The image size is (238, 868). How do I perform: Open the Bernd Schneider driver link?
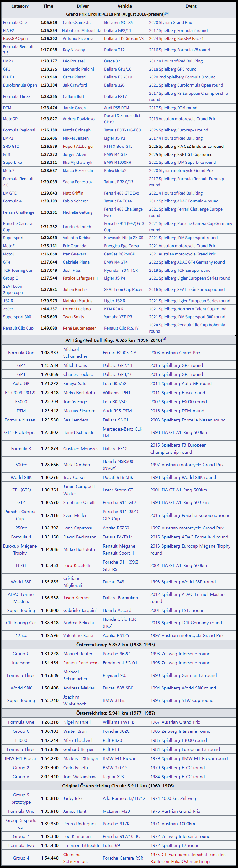click(x=80, y=433)
